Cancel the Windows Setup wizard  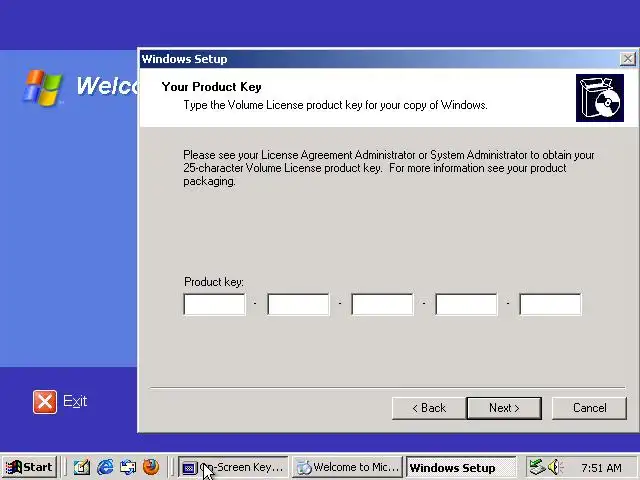pos(589,408)
